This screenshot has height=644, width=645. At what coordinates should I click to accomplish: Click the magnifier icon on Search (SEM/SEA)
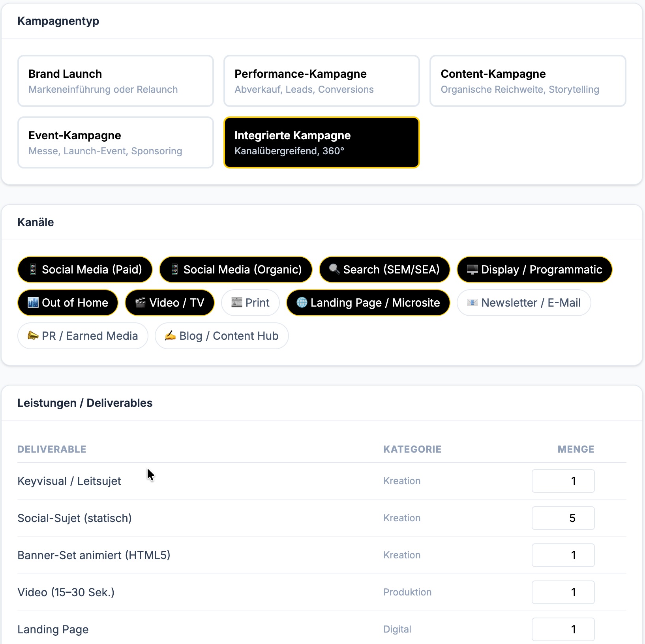click(334, 270)
